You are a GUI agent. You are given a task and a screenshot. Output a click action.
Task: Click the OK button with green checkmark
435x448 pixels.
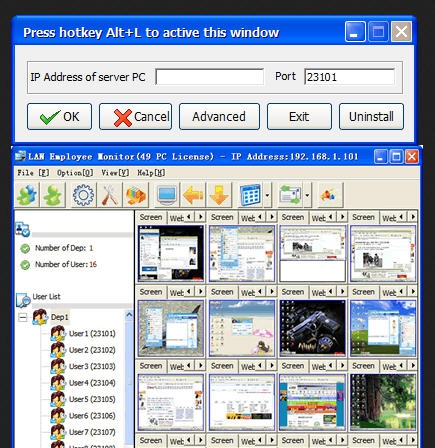pos(59,116)
